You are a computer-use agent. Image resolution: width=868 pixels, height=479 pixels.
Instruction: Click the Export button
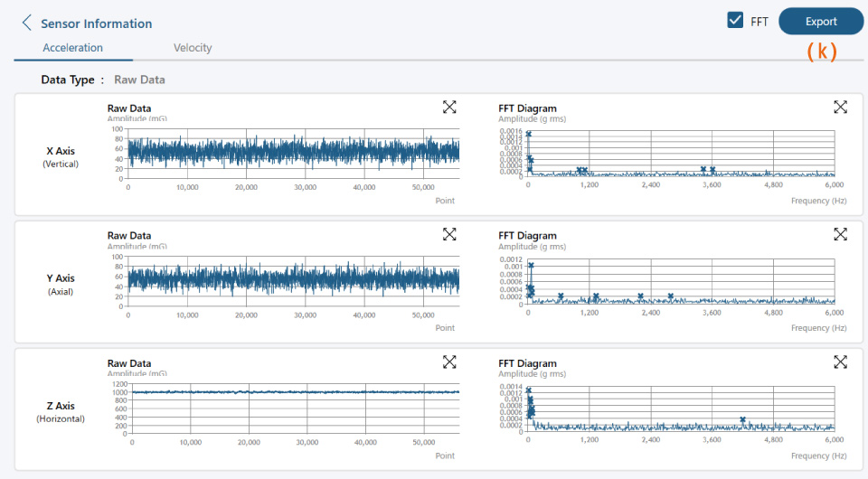pyautogui.click(x=821, y=22)
